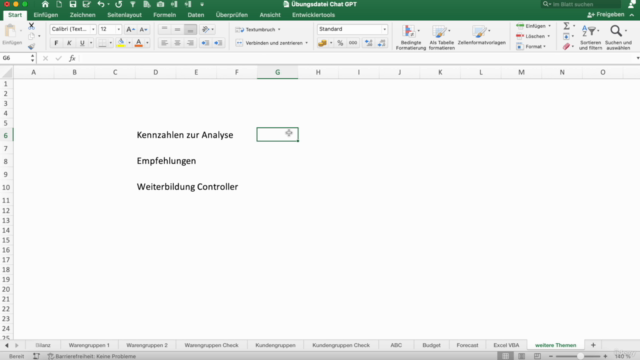Open the Budget sheet tab
Screen dimensions: 640x360
pos(431,345)
